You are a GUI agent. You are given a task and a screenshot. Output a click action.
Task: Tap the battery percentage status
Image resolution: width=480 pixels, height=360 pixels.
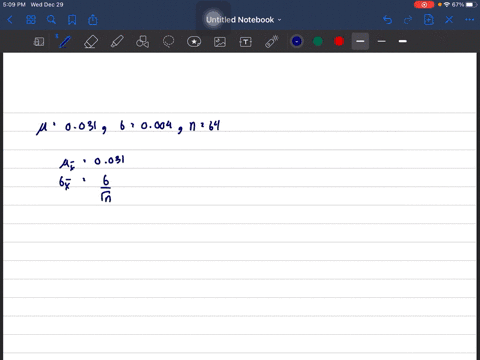(458, 5)
